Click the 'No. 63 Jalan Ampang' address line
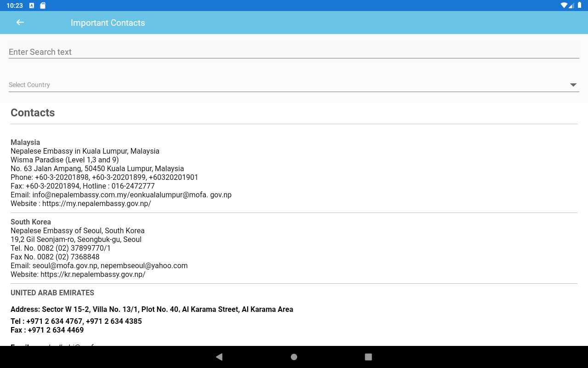 click(x=97, y=169)
